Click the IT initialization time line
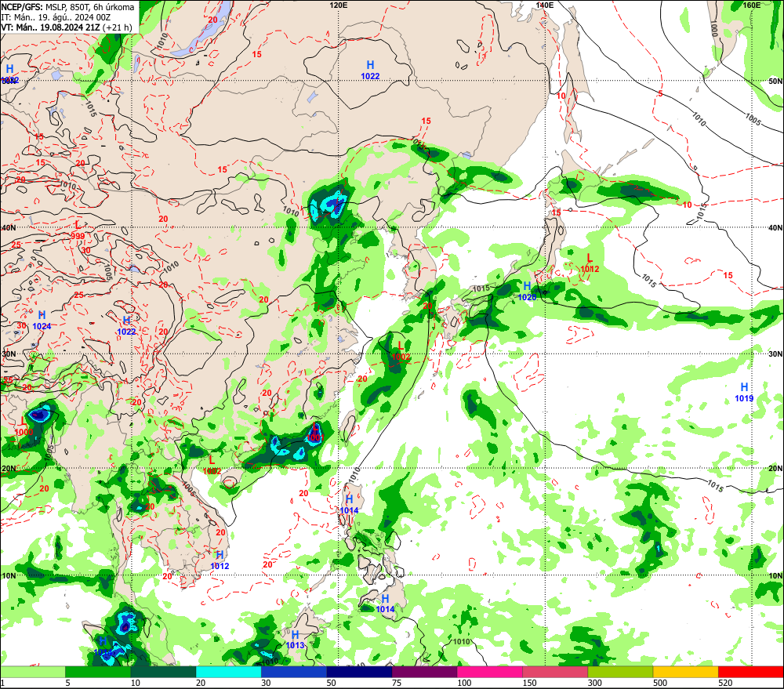The width and height of the screenshot is (784, 689). [x=56, y=17]
